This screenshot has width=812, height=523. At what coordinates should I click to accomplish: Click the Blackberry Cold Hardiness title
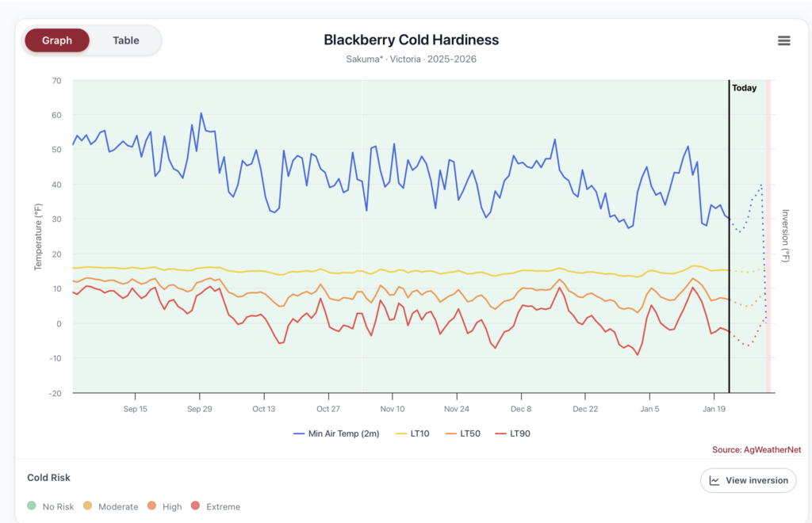tap(410, 40)
